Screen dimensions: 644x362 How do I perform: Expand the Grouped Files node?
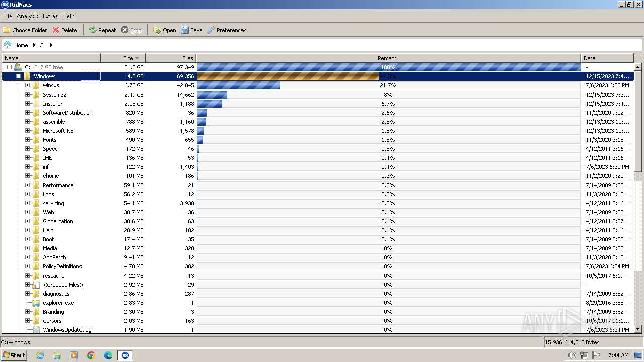pos(27,285)
